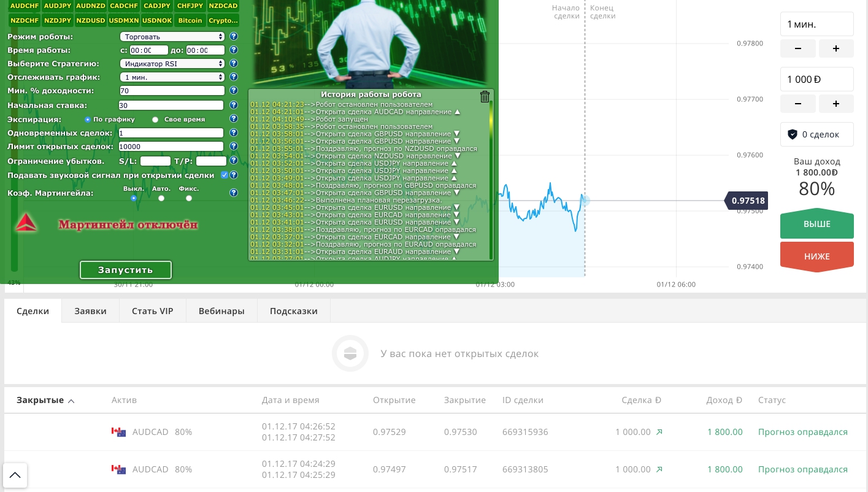Click the scroll-to-top arrow icon
Viewport: 868px width, 492px height.
(x=15, y=474)
